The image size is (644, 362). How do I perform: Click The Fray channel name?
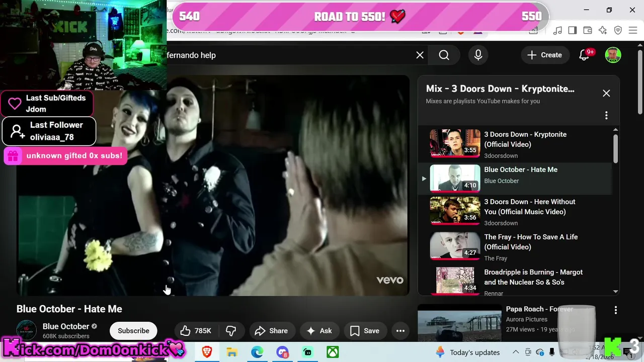tap(496, 258)
